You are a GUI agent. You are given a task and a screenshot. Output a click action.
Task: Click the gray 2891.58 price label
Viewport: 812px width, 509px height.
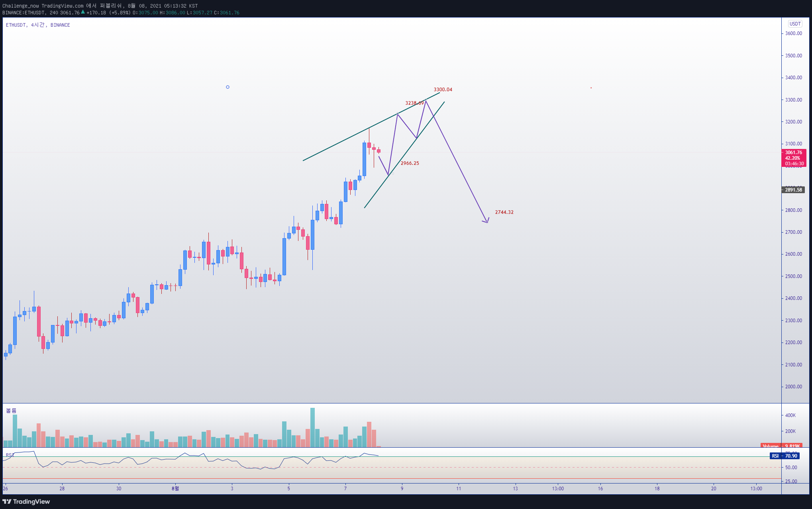(793, 190)
